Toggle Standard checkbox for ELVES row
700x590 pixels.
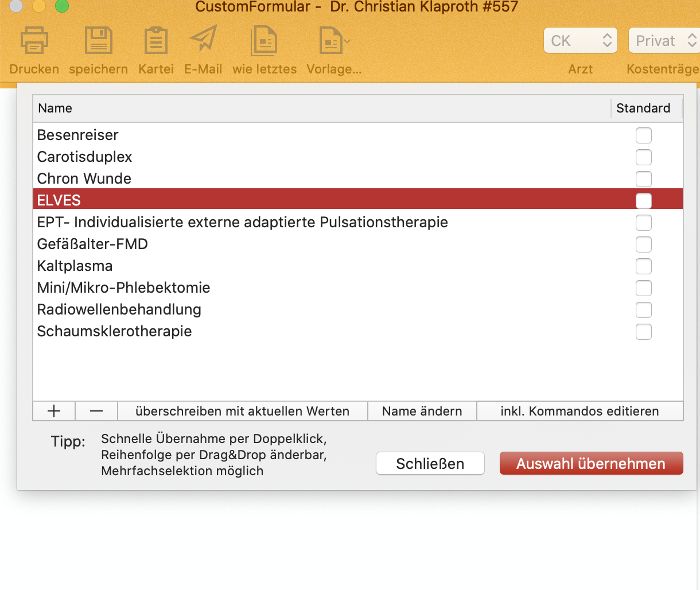[x=644, y=201]
